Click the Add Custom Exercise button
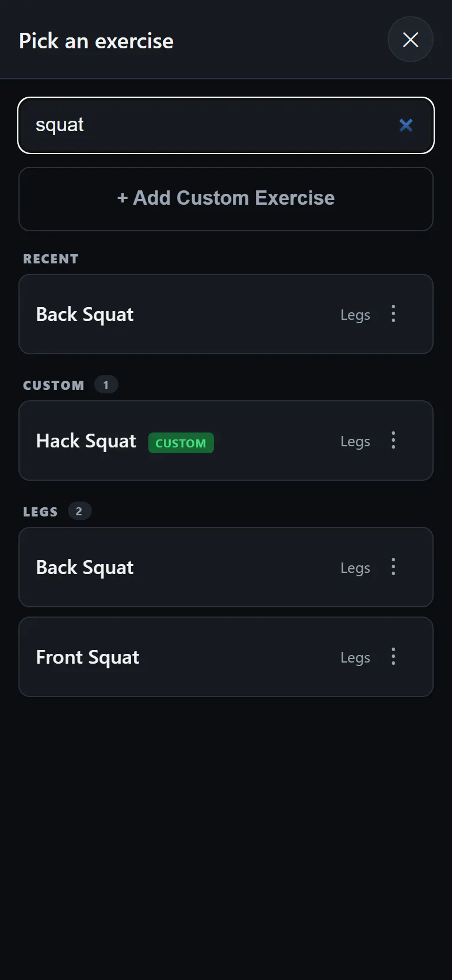 (226, 199)
